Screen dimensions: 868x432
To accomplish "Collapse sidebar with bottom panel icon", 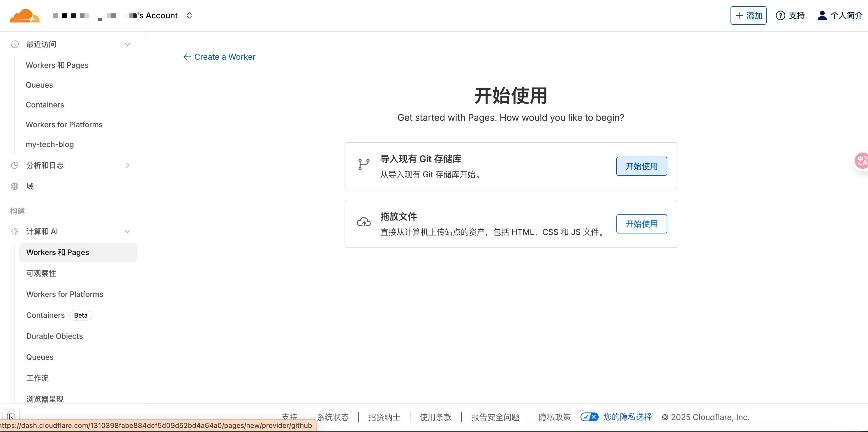I will (x=11, y=417).
